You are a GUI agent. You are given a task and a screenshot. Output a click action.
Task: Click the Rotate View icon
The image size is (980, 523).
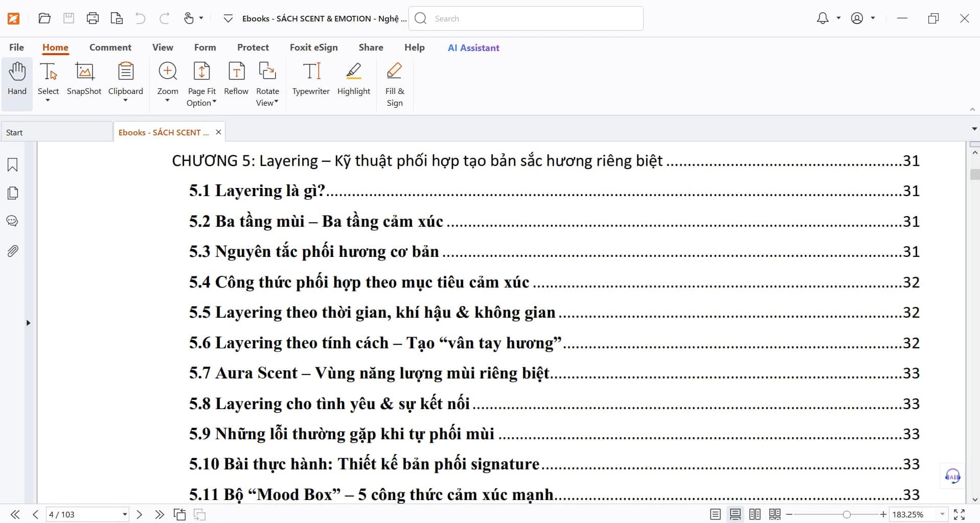[x=267, y=70]
